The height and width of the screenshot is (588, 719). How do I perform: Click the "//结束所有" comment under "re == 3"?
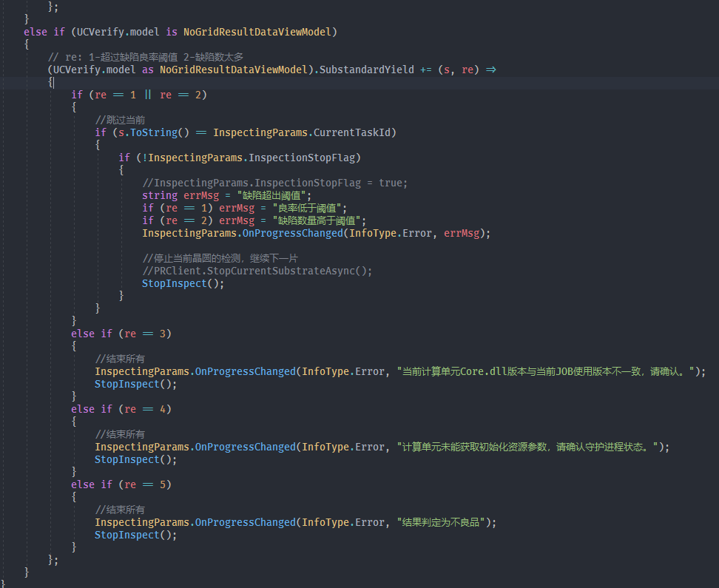click(x=120, y=359)
